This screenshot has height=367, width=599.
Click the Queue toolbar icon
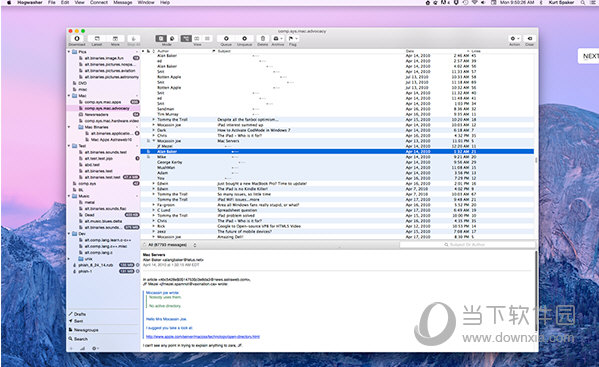click(226, 39)
